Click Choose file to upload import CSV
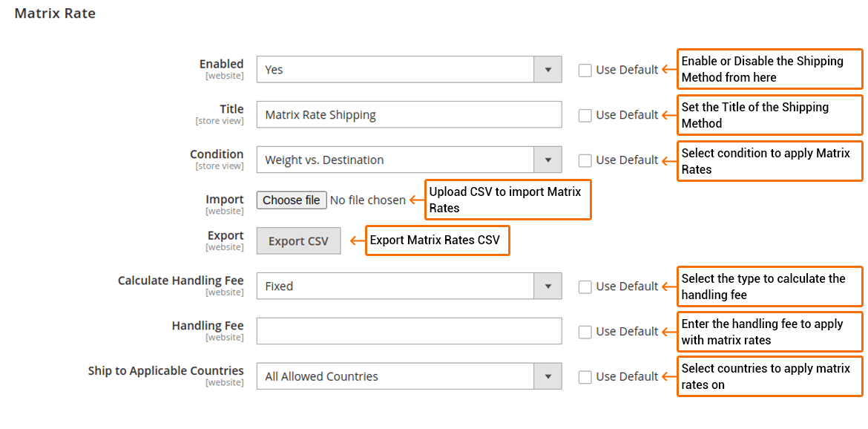The width and height of the screenshot is (868, 429). pyautogui.click(x=291, y=200)
